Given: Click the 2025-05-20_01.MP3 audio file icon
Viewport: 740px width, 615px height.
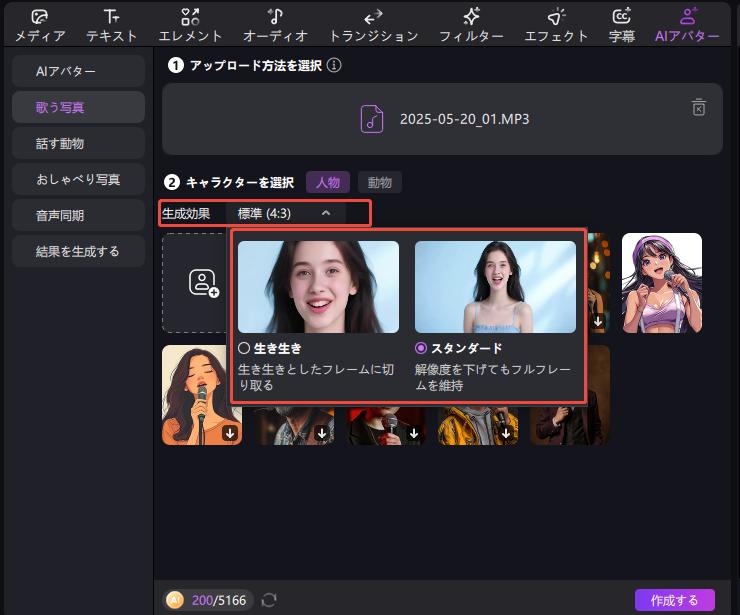Looking at the screenshot, I should coord(372,119).
